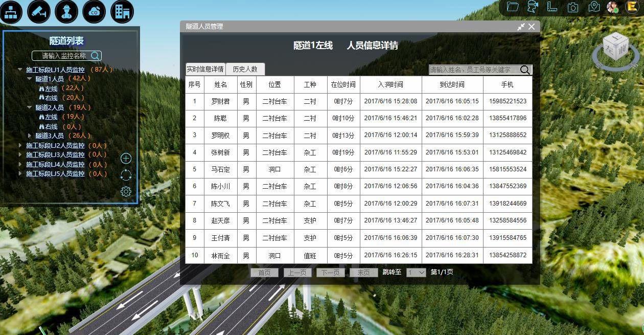Open the worker personnel icon with hard hat
Screen dimensions: 644x335
(66, 11)
